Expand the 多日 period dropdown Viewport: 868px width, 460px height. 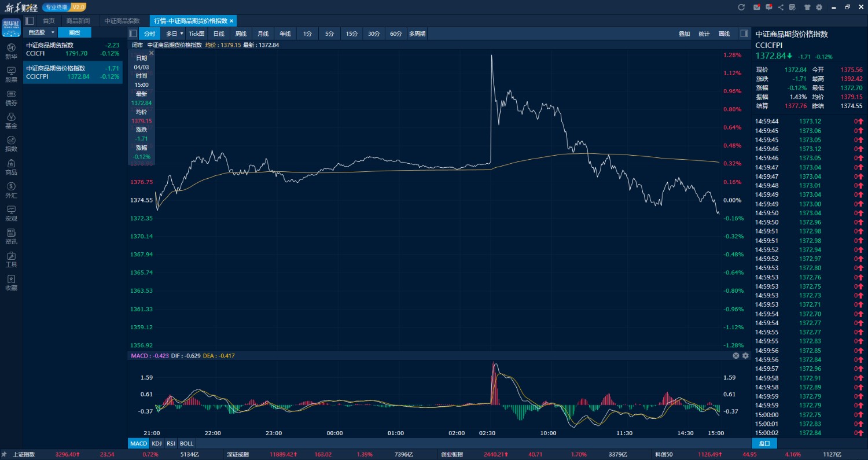pyautogui.click(x=181, y=34)
